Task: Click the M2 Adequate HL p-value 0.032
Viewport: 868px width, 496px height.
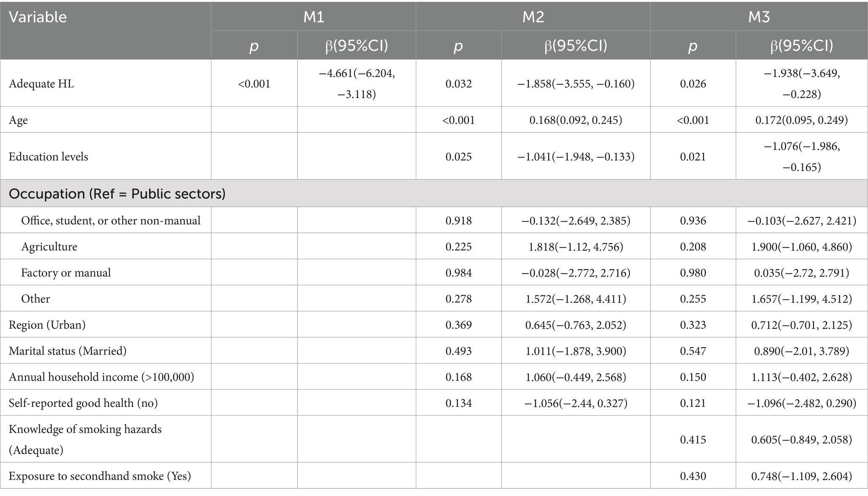Action: (x=459, y=84)
